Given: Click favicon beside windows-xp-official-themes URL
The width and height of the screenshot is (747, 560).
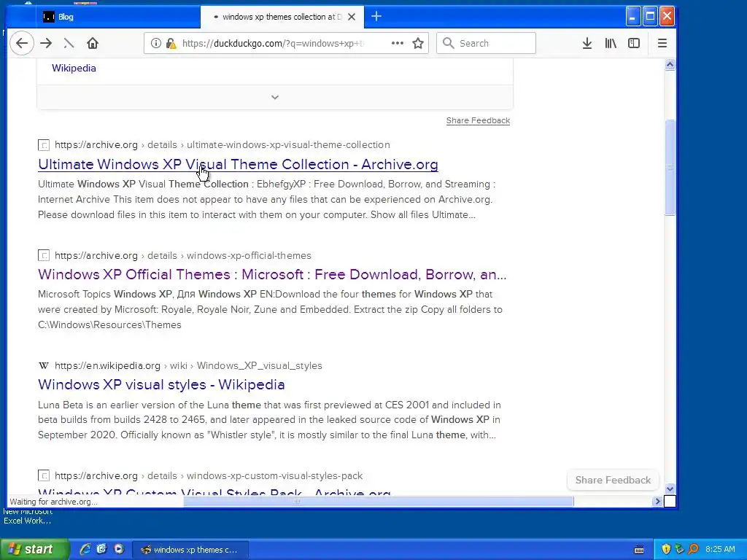Looking at the screenshot, I should point(43,256).
